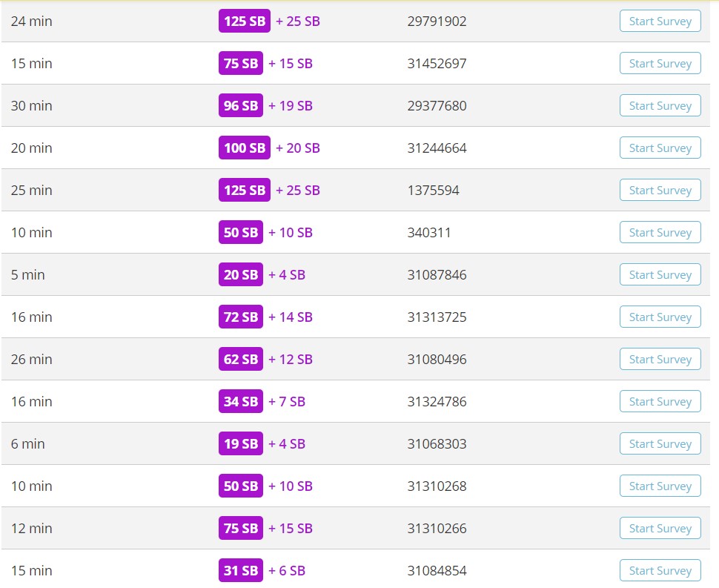The image size is (719, 588).
Task: Start Survey for survey ID 340311
Action: [x=660, y=233]
